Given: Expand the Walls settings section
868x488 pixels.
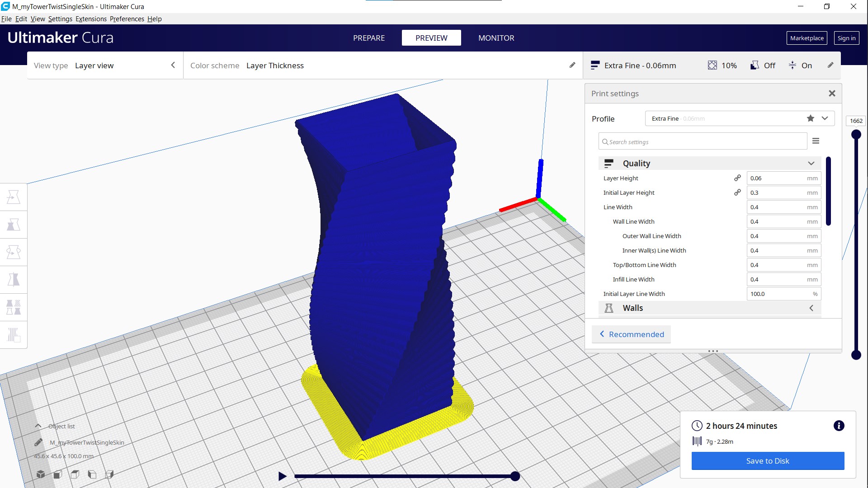Looking at the screenshot, I should point(710,308).
